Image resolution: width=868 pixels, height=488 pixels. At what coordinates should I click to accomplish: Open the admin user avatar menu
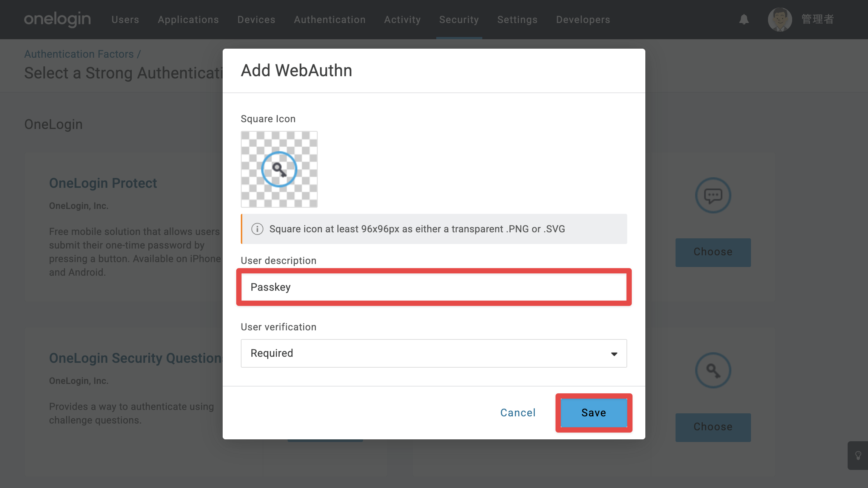click(780, 20)
